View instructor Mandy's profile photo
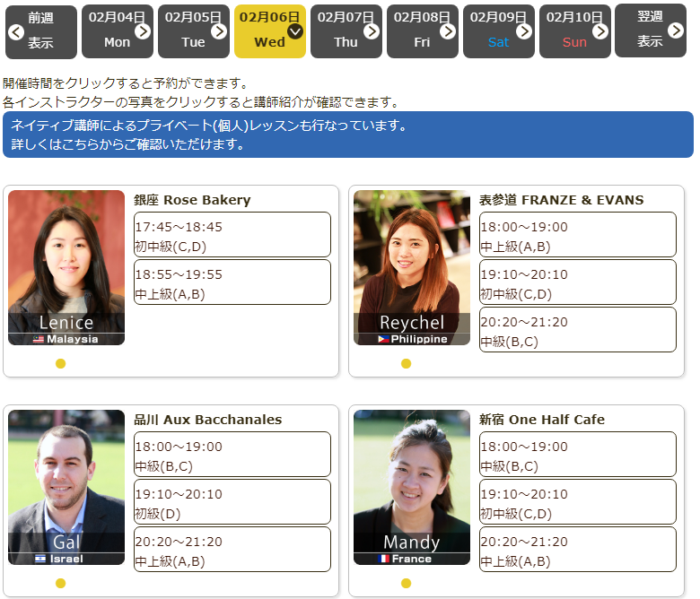The image size is (700, 599). pos(411,487)
